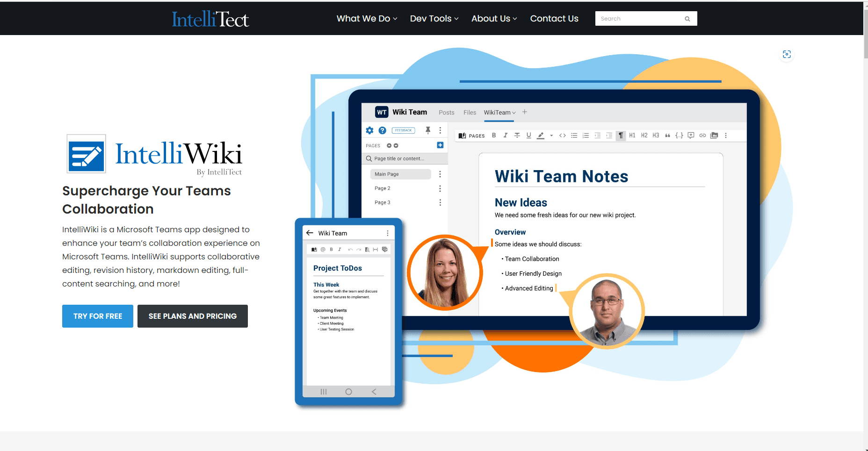Click the expand-down arrow beside PAGES
This screenshot has height=451, width=868.
coord(396,146)
